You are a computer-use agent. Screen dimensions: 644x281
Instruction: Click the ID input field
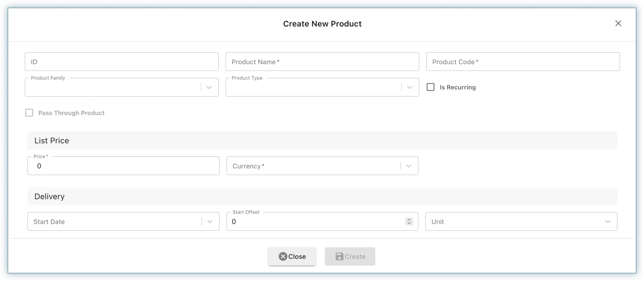click(122, 62)
